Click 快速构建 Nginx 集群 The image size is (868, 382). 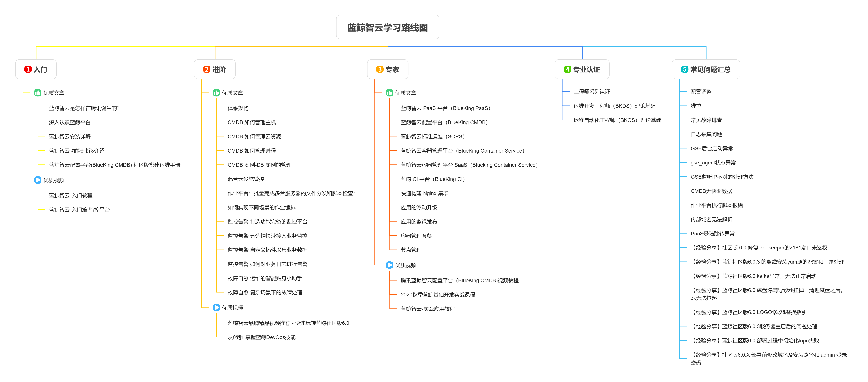[424, 193]
